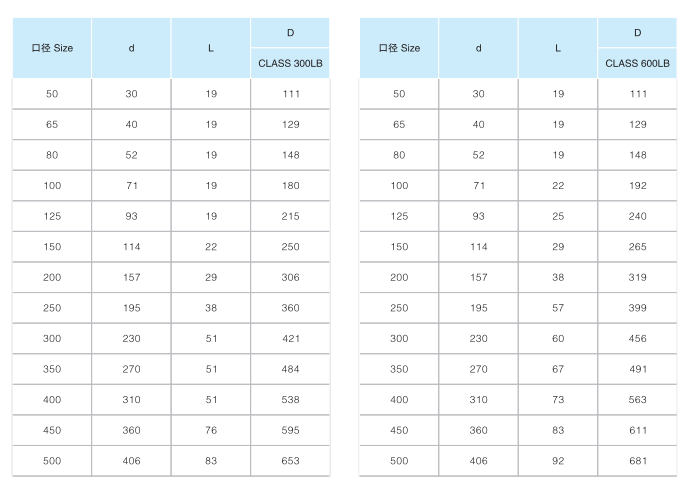The width and height of the screenshot is (694, 489).
Task: Select value 653 in the 300LB table
Action: coord(290,461)
